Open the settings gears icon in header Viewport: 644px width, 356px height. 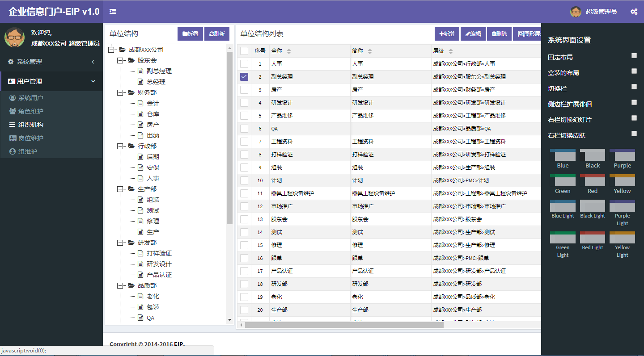[x=634, y=12]
